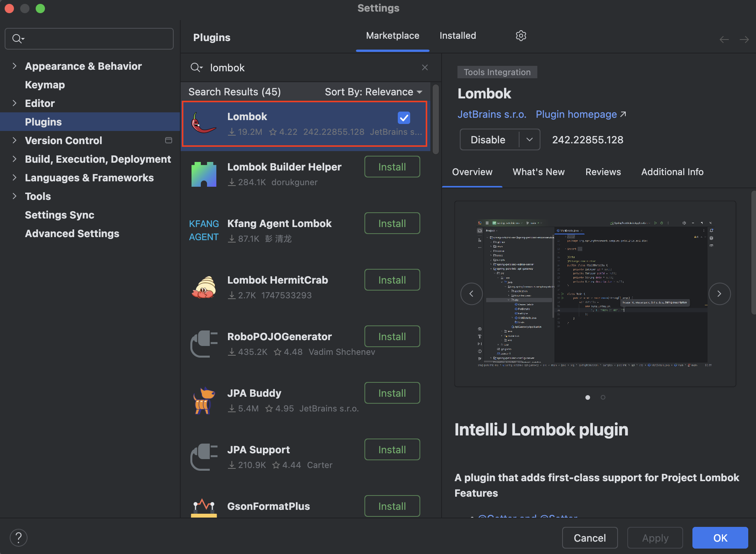Select Keymap in settings tree
The image size is (756, 554).
point(45,84)
